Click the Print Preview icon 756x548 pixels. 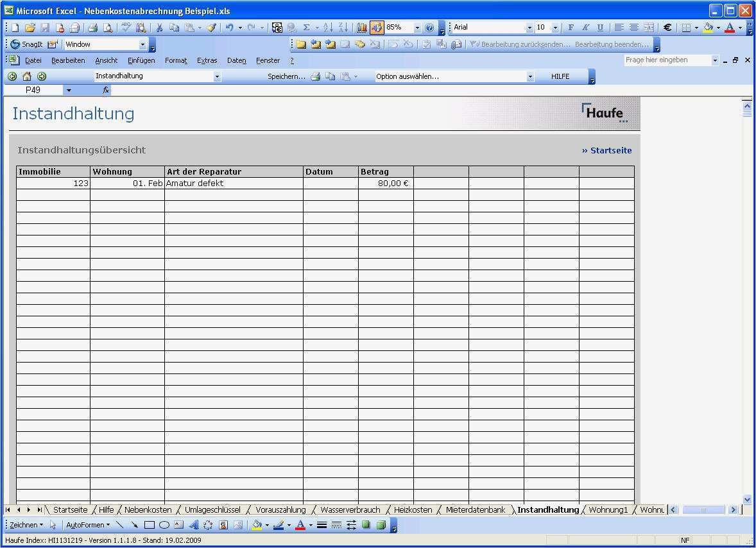[x=108, y=27]
